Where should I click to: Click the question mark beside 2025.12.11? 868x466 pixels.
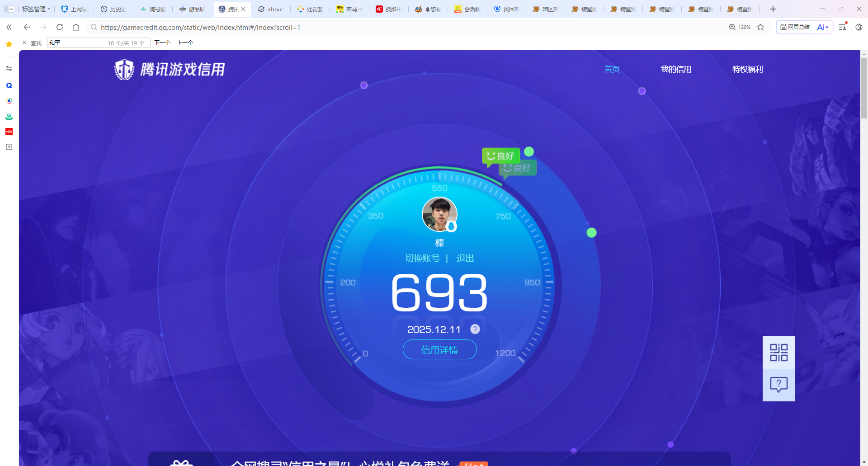(x=475, y=329)
